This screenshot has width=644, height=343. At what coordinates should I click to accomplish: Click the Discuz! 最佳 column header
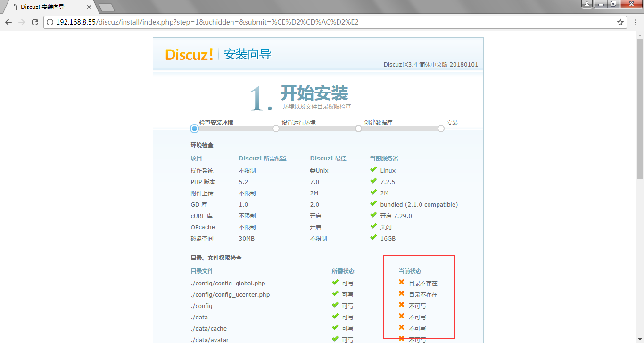pyautogui.click(x=328, y=159)
